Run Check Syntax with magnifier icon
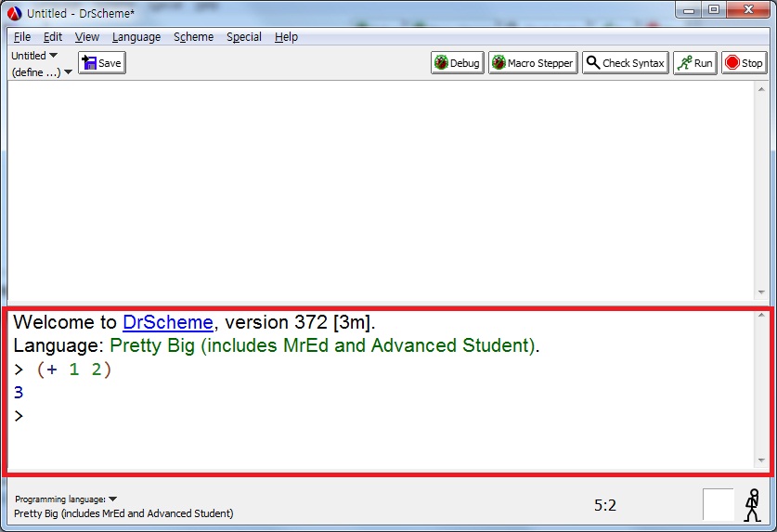777x532 pixels. pos(625,63)
